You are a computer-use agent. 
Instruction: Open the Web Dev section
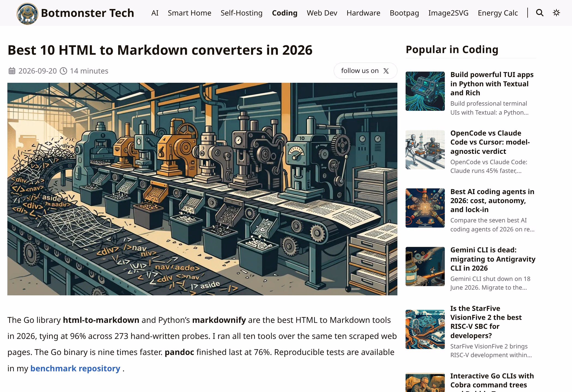322,13
